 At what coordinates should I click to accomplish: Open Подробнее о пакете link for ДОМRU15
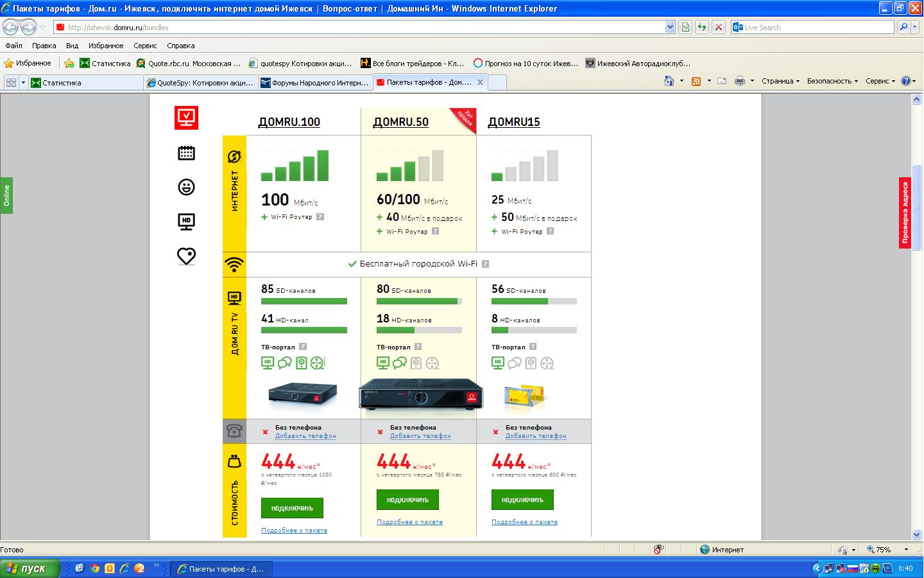click(524, 522)
